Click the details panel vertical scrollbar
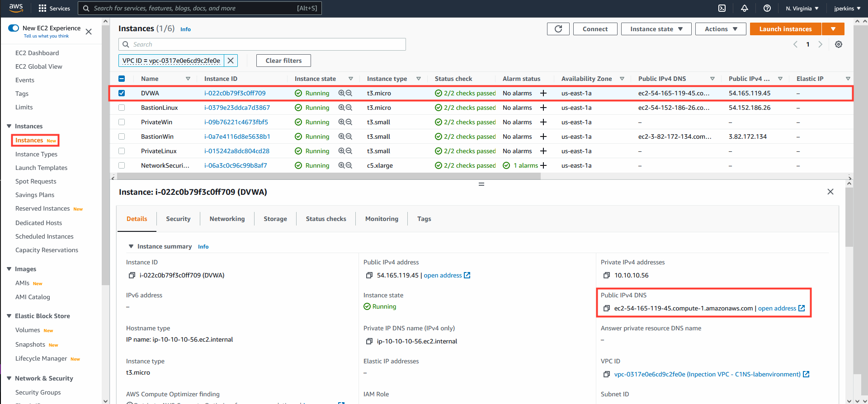The width and height of the screenshot is (868, 404). click(849, 217)
